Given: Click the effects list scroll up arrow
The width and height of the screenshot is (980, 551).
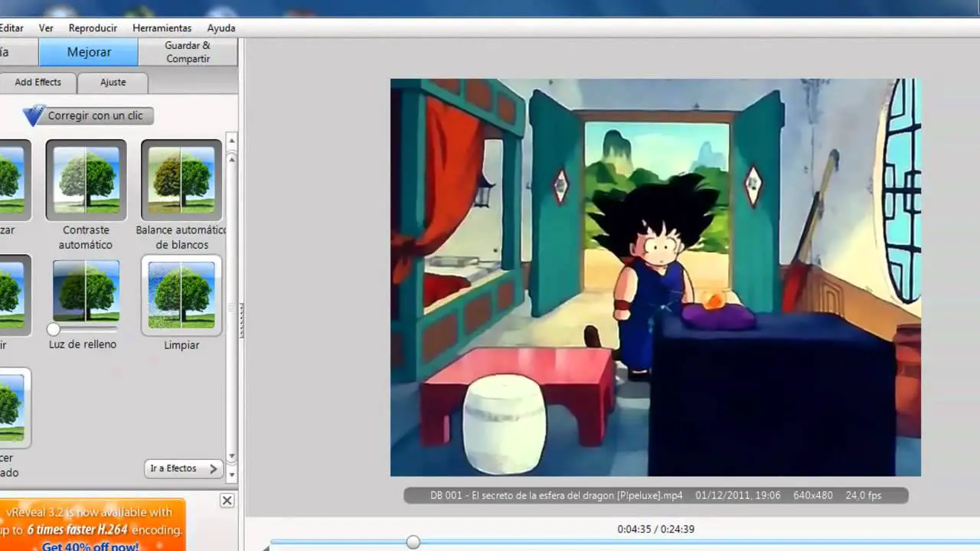Looking at the screenshot, I should pyautogui.click(x=232, y=142).
